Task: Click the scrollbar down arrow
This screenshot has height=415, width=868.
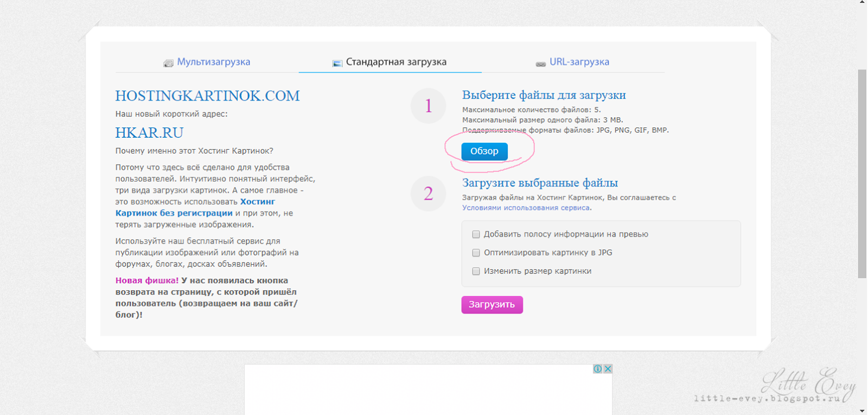Action: 862,411
